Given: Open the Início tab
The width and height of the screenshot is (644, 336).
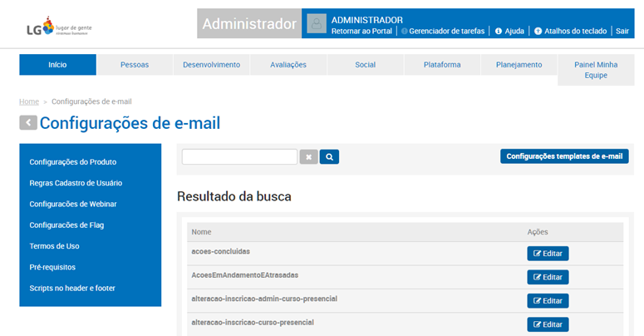Looking at the screenshot, I should pyautogui.click(x=57, y=65).
